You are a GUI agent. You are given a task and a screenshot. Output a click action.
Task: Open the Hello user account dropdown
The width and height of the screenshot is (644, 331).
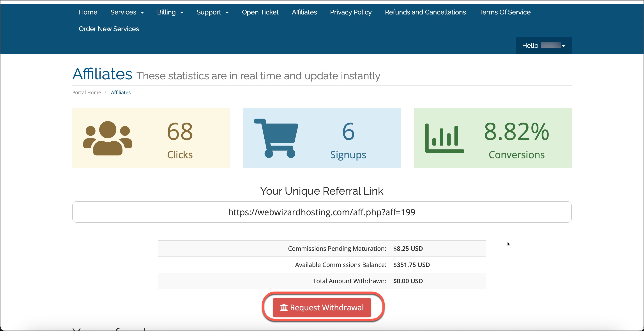(x=543, y=46)
